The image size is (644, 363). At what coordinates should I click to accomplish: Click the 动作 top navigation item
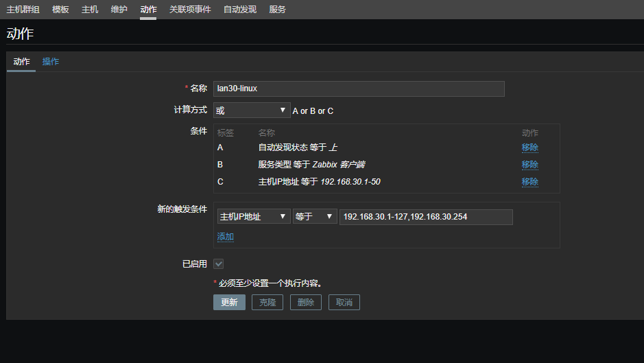148,10
